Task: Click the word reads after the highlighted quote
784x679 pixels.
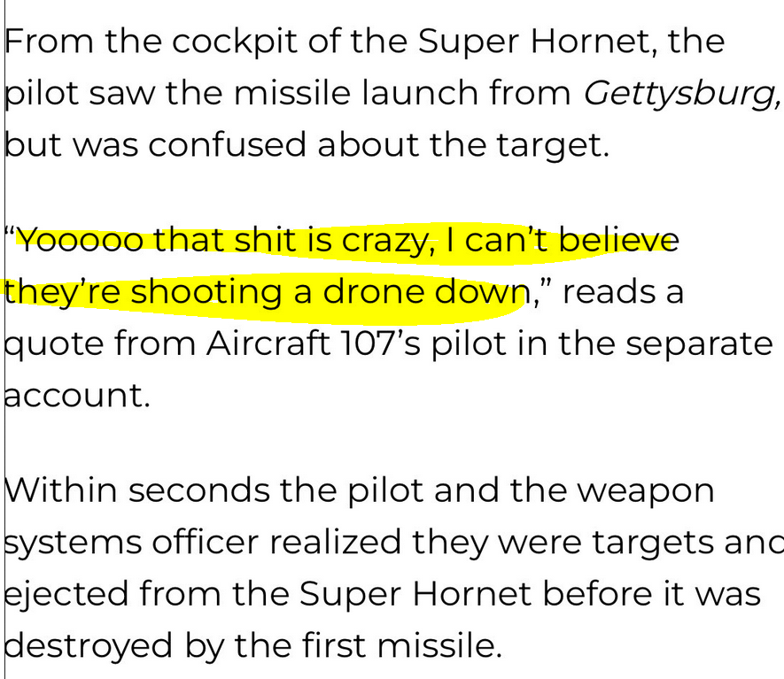Action: pyautogui.click(x=606, y=292)
